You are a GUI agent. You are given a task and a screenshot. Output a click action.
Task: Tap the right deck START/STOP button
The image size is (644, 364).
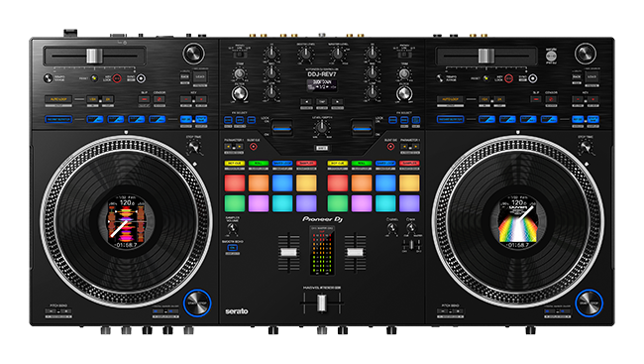pyautogui.click(x=589, y=303)
